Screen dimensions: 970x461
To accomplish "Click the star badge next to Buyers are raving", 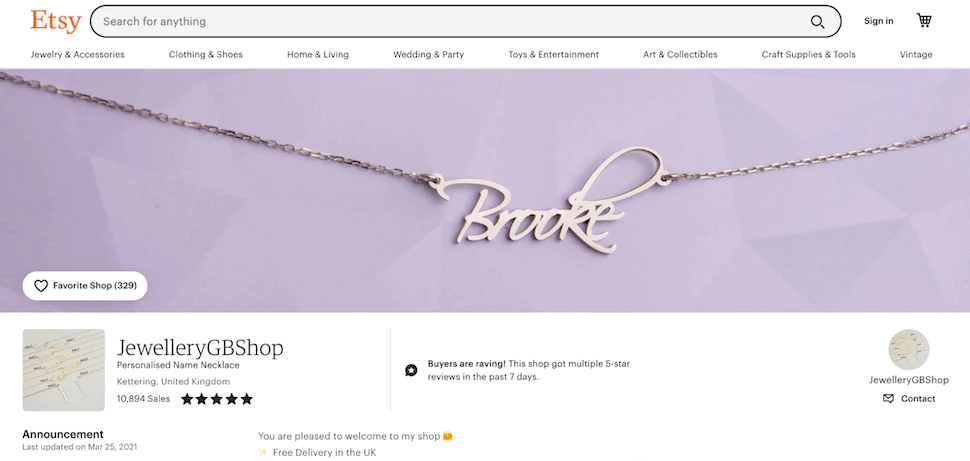I will (411, 370).
